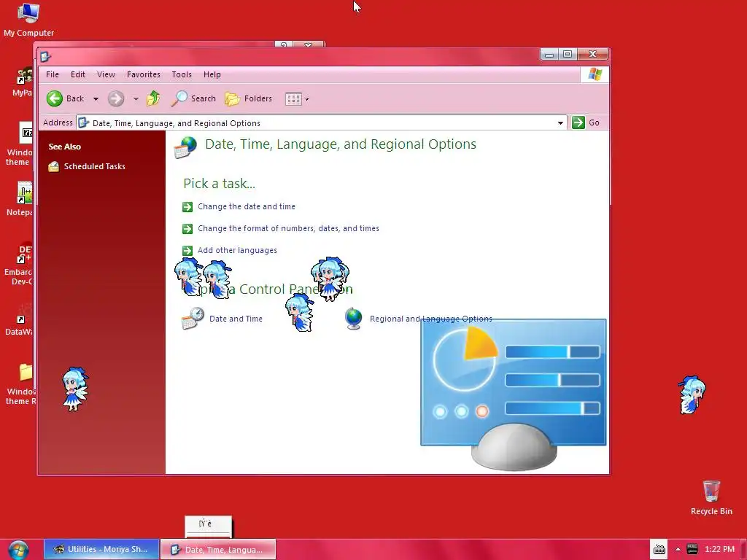The height and width of the screenshot is (560, 747).
Task: Open Regional and Language Options globe icon
Action: point(354,319)
